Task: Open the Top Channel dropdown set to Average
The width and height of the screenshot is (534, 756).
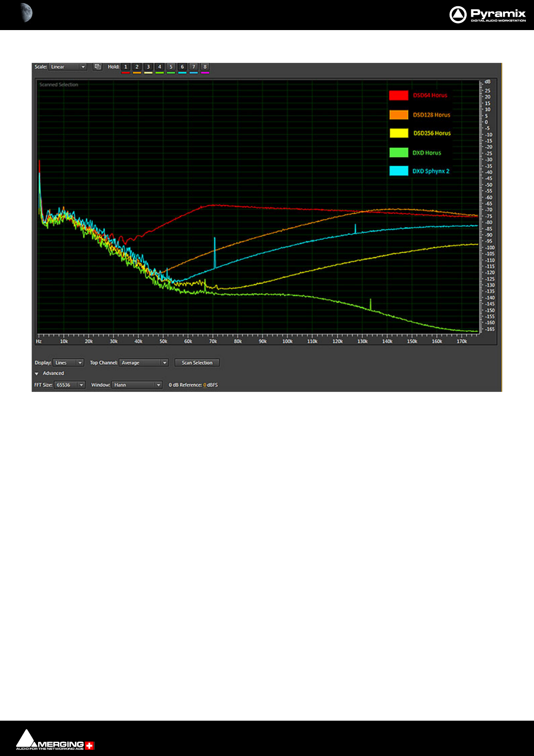Action: click(144, 363)
